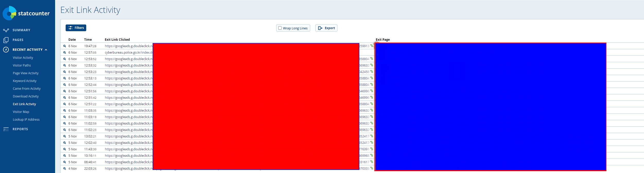Click magnifier icon for 11:43:30 row
The height and width of the screenshot is (173, 644).
pos(65,149)
